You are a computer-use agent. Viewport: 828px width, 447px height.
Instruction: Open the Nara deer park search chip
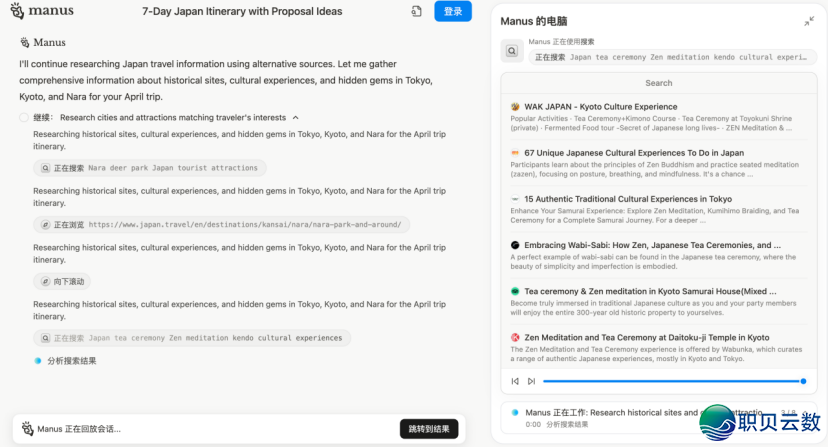[150, 168]
